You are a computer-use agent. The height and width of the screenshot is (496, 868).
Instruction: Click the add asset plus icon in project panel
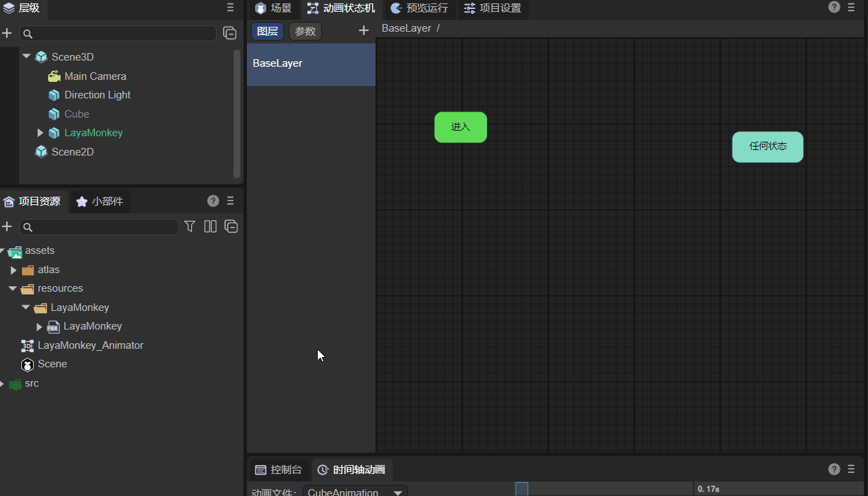7,226
